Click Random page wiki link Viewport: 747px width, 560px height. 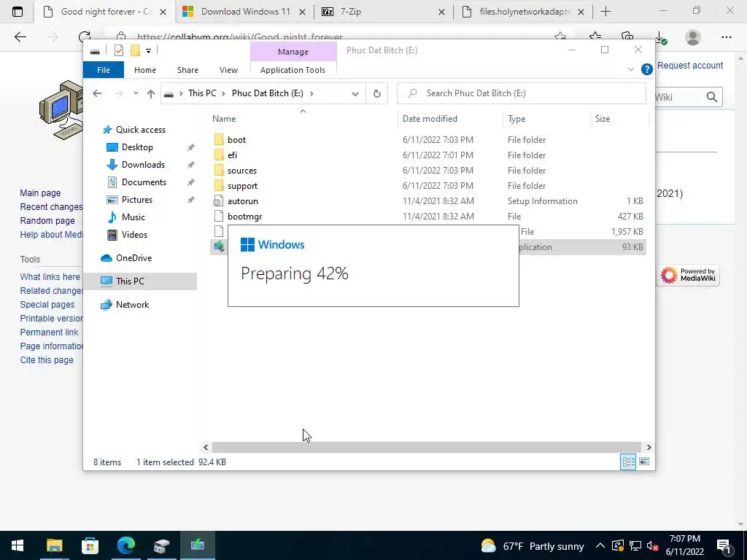pyautogui.click(x=47, y=220)
